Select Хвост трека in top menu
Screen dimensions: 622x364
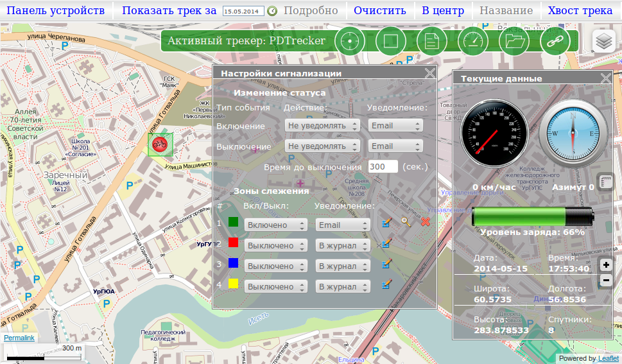coord(580,10)
